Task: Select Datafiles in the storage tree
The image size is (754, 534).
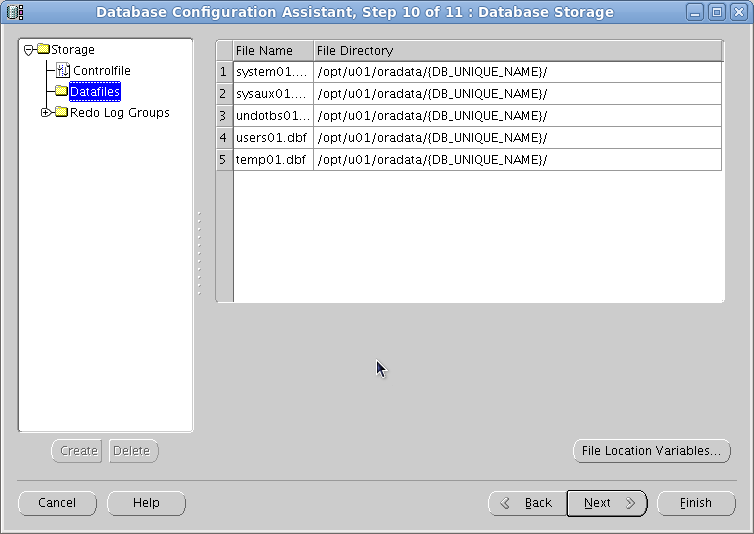Action: click(x=95, y=91)
